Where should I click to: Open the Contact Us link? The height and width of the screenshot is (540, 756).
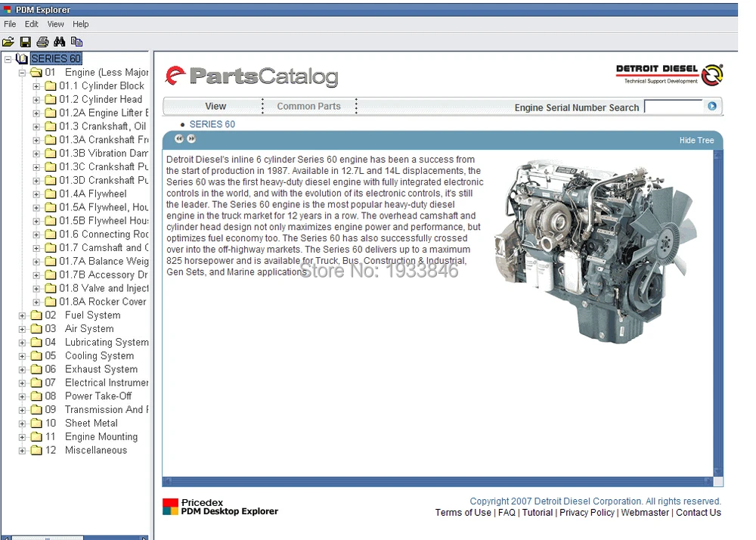coord(698,513)
